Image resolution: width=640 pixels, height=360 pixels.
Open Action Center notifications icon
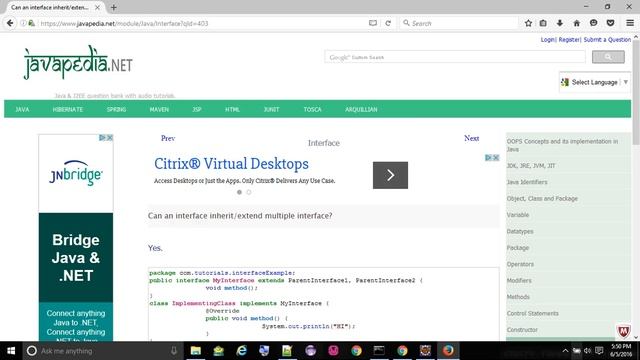(x=599, y=351)
